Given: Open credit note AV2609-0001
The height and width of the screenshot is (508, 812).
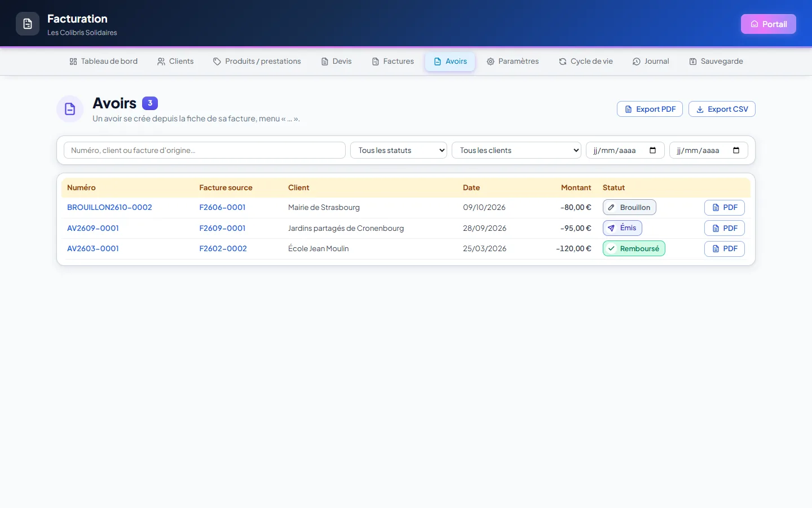Looking at the screenshot, I should [x=93, y=228].
